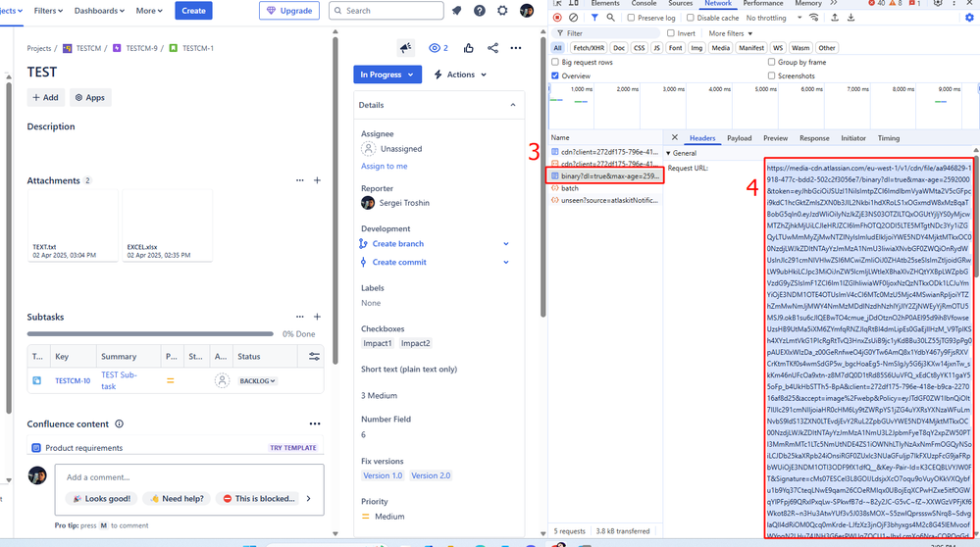Open the user profile avatar menu
Viewport: 980px width, 547px height.
pyautogui.click(x=527, y=11)
